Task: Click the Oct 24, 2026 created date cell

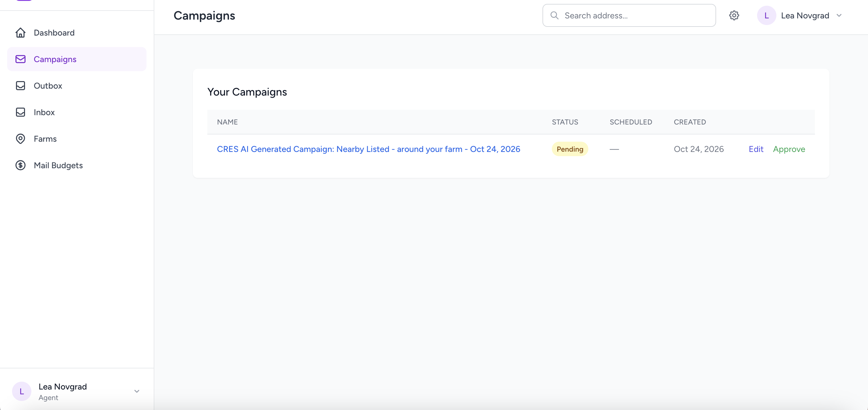Action: tap(699, 149)
